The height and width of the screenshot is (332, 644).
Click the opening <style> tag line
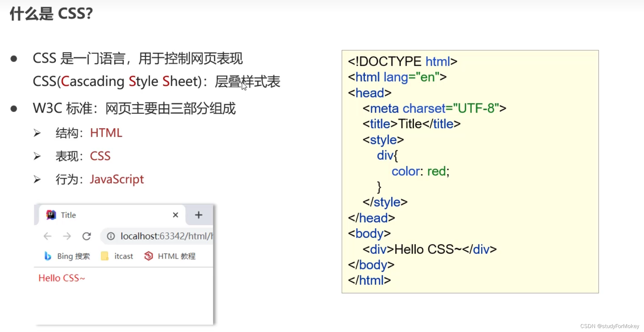click(x=383, y=140)
